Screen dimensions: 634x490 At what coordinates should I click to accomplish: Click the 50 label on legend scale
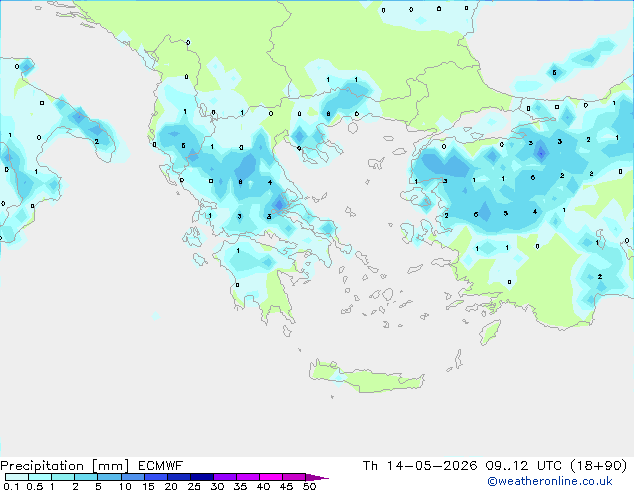click(x=309, y=486)
